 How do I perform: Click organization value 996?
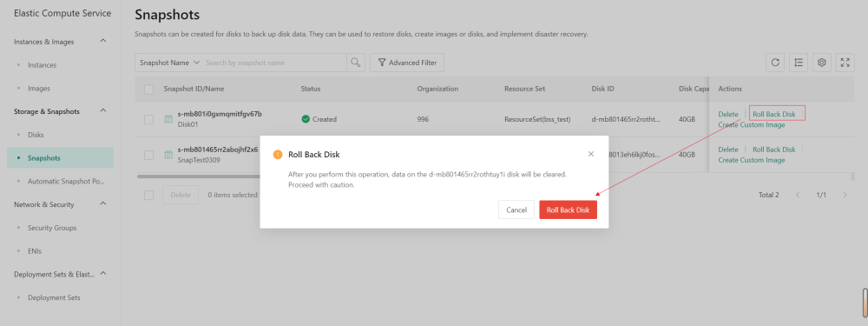tap(423, 119)
